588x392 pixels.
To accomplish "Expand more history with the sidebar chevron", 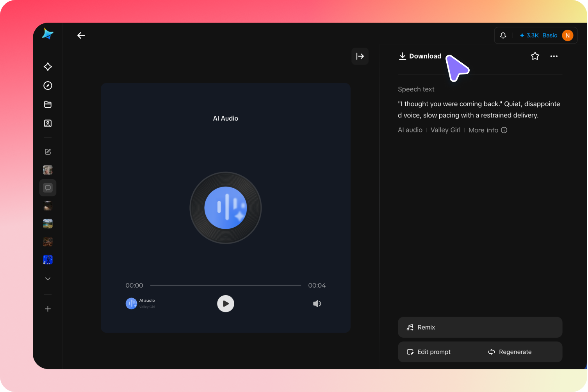I will (x=48, y=279).
